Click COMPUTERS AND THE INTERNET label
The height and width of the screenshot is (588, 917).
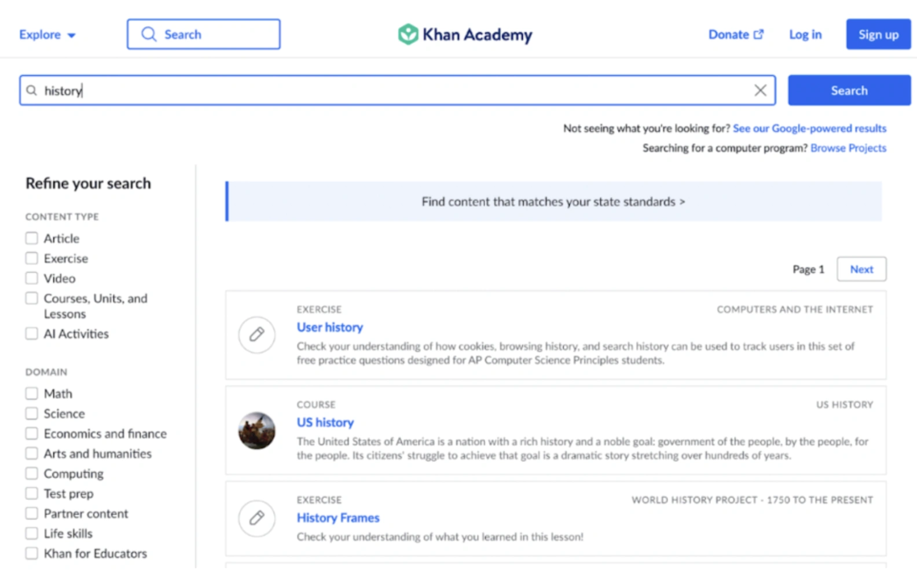tap(795, 310)
